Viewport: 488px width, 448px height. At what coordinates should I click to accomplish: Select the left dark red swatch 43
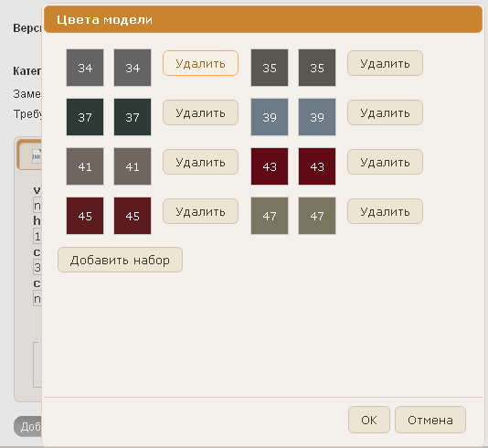pos(270,166)
